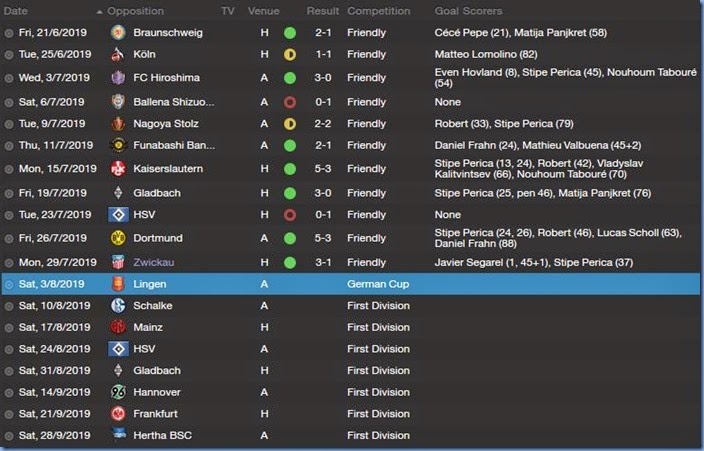The width and height of the screenshot is (704, 451).
Task: Click the Schalke club badge icon
Action: [118, 304]
